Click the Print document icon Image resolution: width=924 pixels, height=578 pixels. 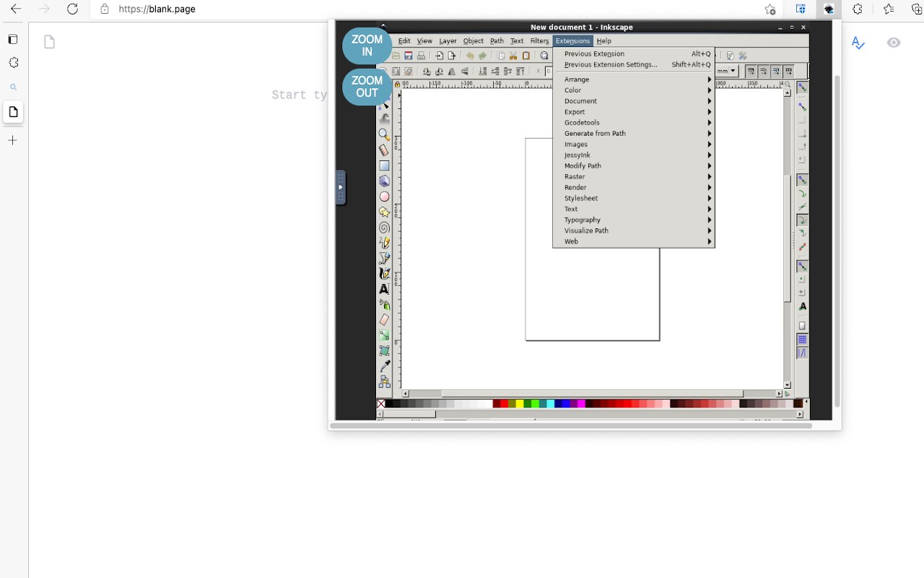(x=421, y=56)
